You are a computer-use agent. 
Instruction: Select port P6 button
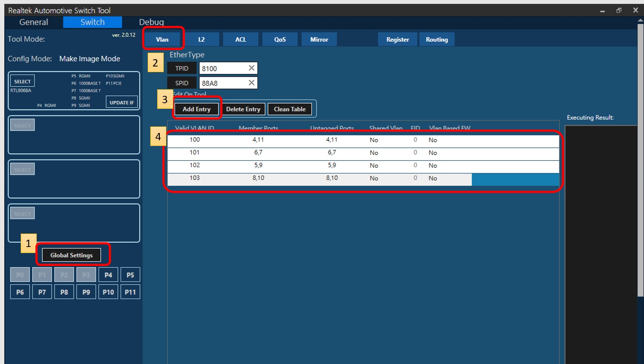[x=20, y=292]
